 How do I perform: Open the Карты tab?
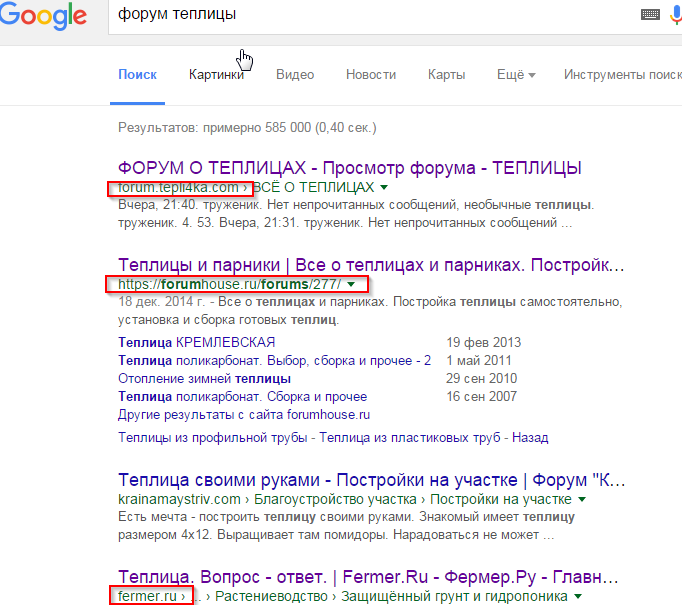pos(446,74)
